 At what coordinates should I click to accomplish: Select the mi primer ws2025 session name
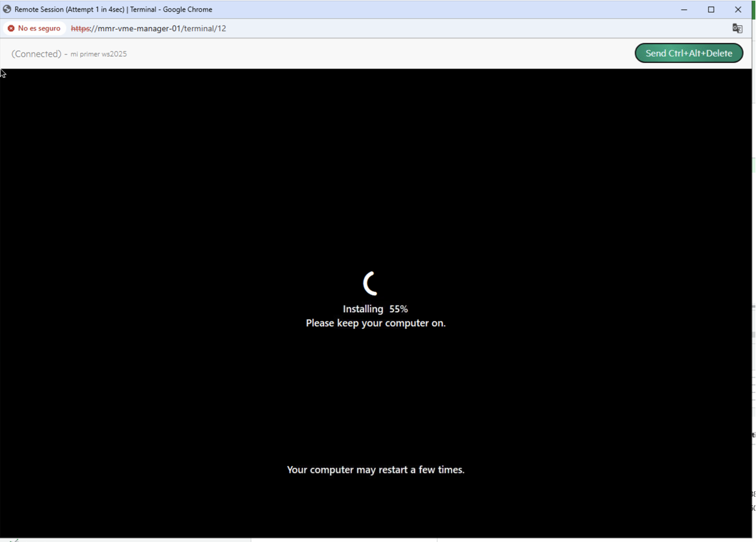tap(100, 54)
